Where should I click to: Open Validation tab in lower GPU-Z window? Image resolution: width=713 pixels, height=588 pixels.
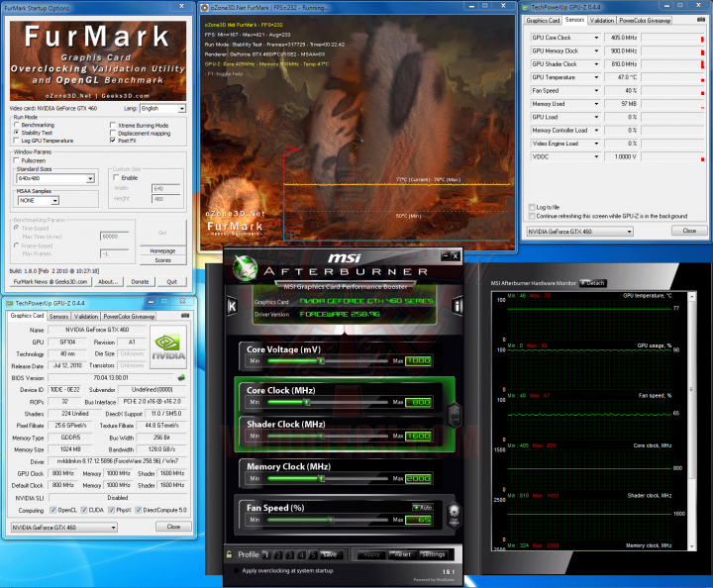(x=86, y=316)
